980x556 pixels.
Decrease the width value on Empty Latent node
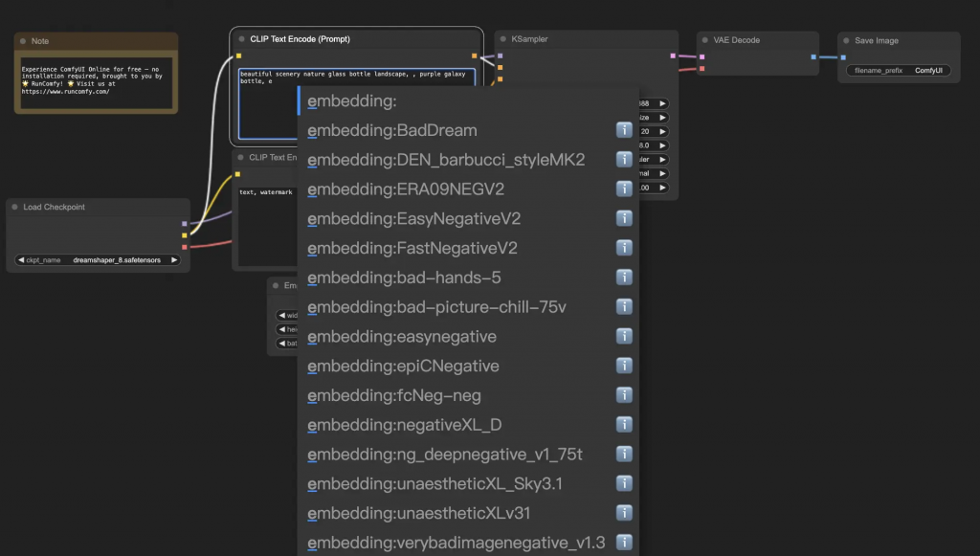282,316
